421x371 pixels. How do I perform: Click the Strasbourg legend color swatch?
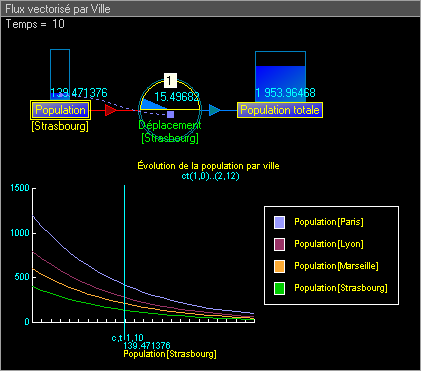point(279,288)
